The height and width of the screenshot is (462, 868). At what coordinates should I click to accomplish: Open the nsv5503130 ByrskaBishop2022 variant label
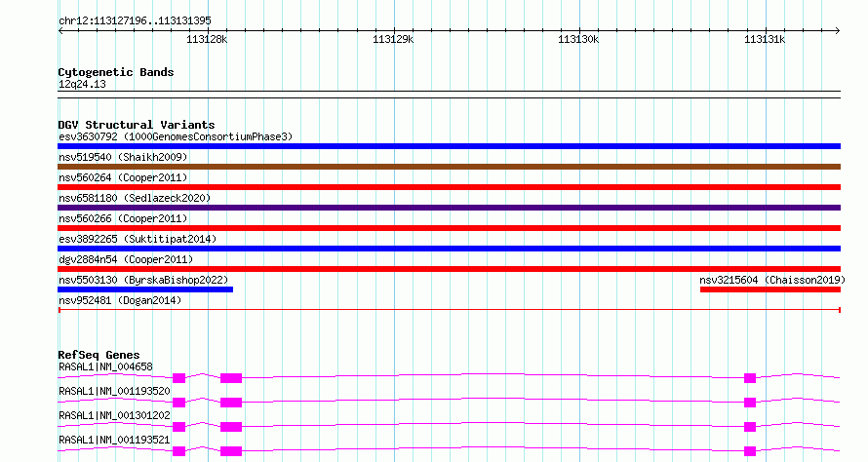pos(143,280)
